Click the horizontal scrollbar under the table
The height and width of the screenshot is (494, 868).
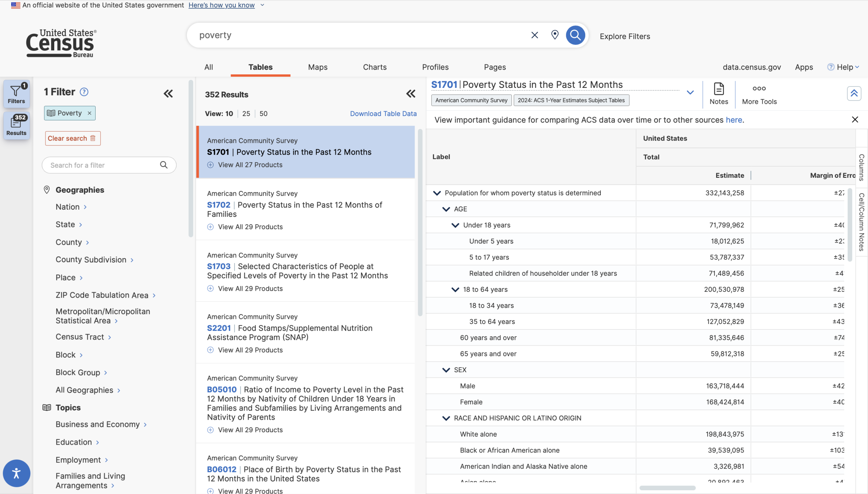667,488
